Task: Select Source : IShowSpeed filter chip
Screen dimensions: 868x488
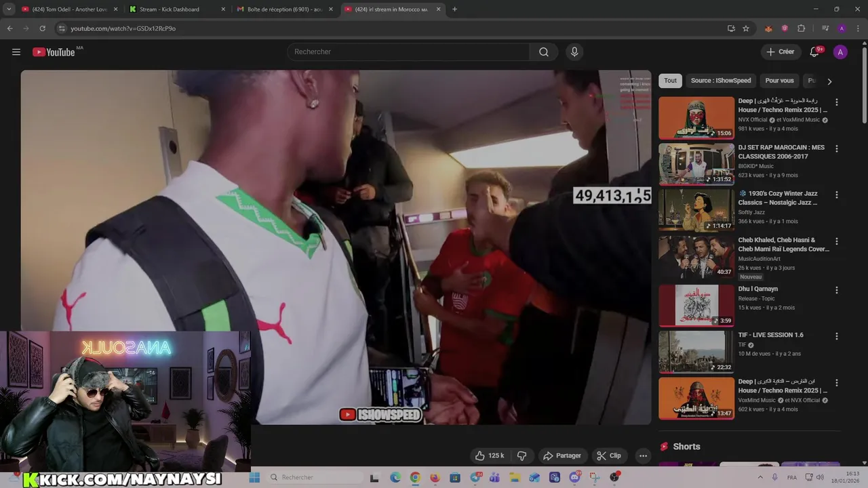Action: [721, 81]
